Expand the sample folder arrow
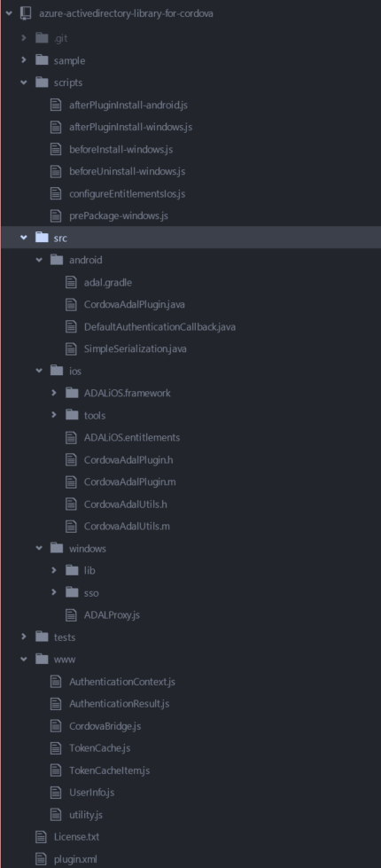The height and width of the screenshot is (868, 381). pos(24,60)
